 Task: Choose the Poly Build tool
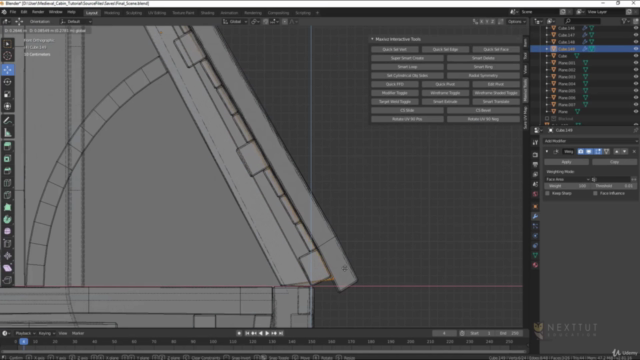tap(7, 207)
